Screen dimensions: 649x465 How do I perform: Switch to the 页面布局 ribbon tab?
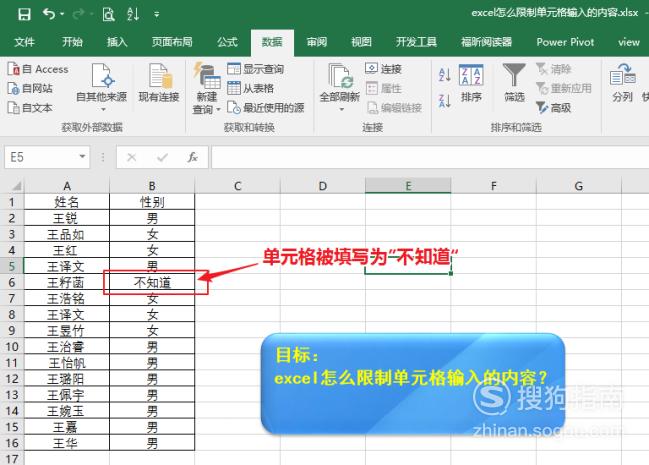point(172,42)
